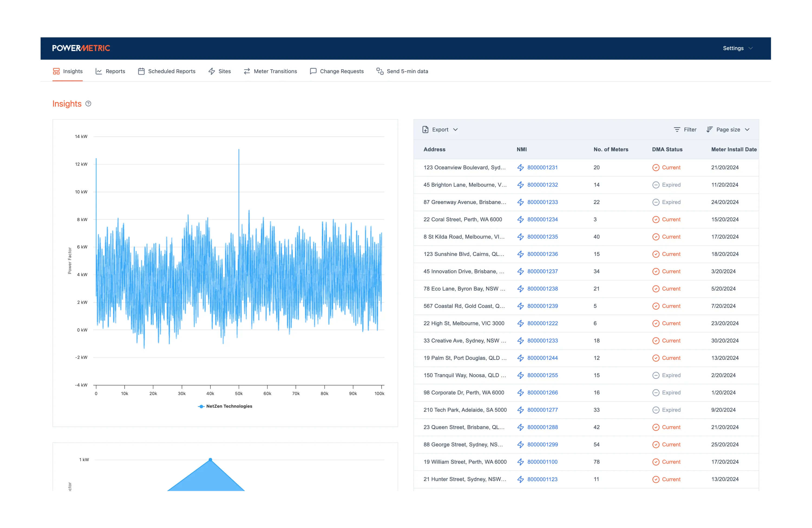Click the Filter lines icon

coord(677,130)
